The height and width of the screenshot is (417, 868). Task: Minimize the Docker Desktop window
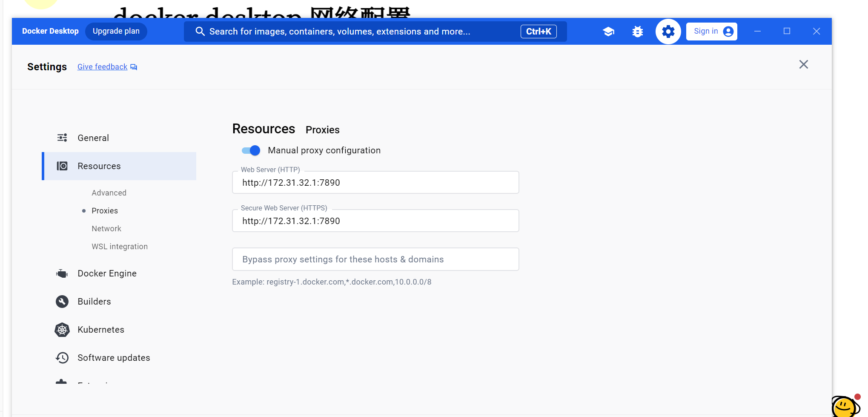[757, 31]
